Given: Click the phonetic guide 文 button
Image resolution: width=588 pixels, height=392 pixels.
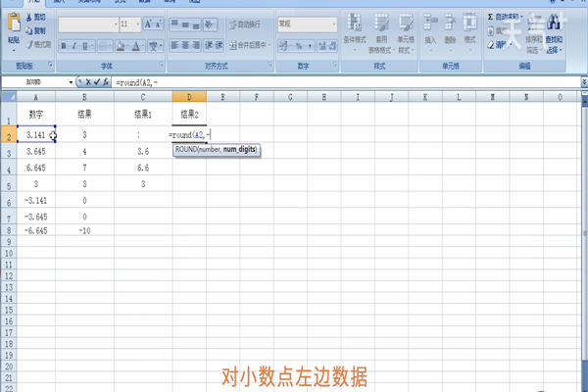Looking at the screenshot, I should click(x=153, y=46).
